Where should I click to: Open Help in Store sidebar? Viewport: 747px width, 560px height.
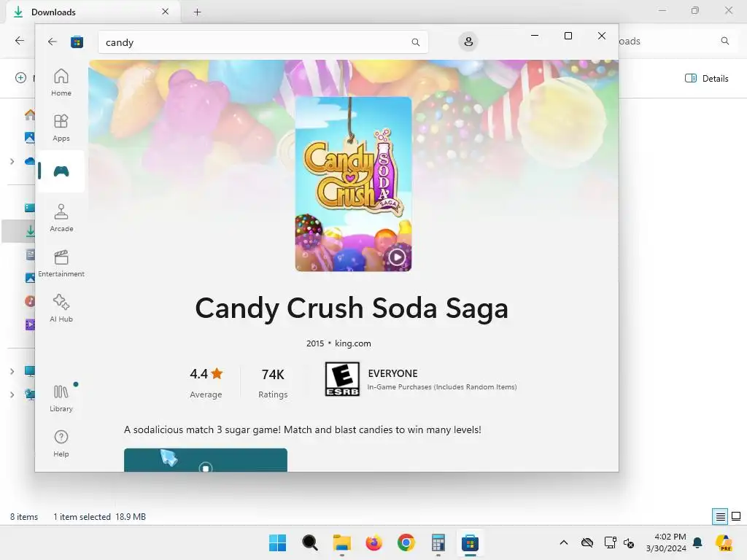click(x=61, y=443)
